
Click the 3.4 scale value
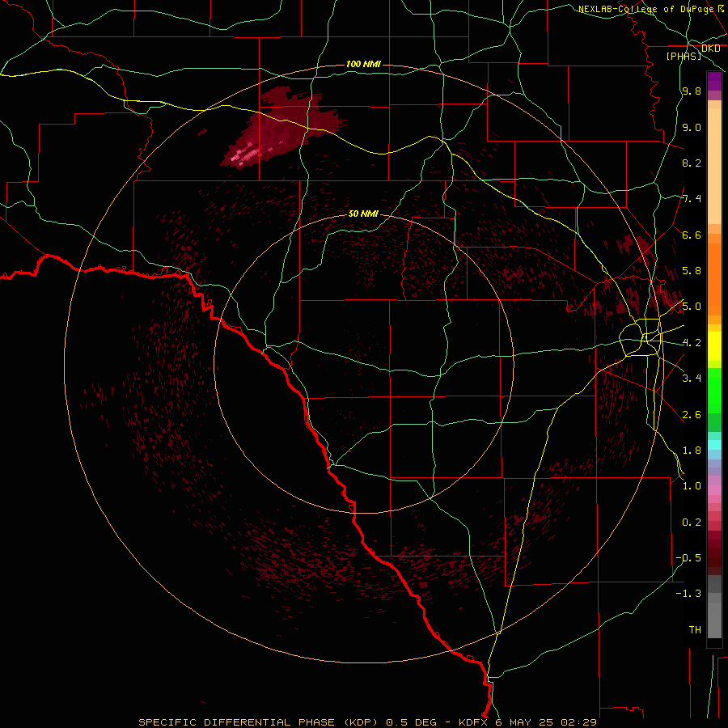(692, 379)
